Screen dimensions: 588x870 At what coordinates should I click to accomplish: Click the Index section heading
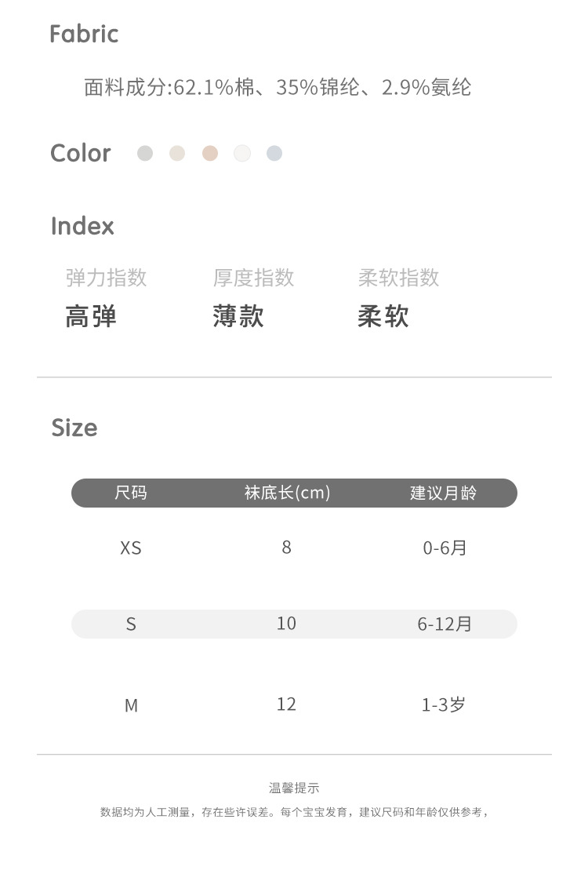click(82, 226)
